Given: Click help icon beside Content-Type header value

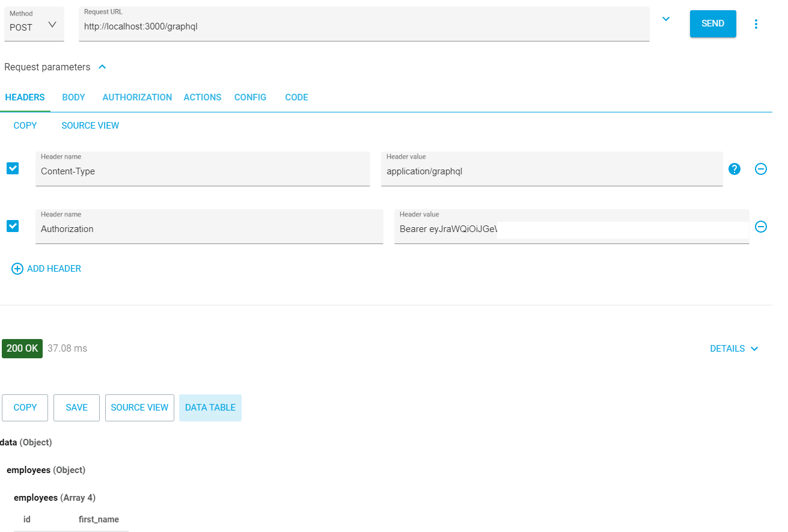Looking at the screenshot, I should pyautogui.click(x=734, y=169).
